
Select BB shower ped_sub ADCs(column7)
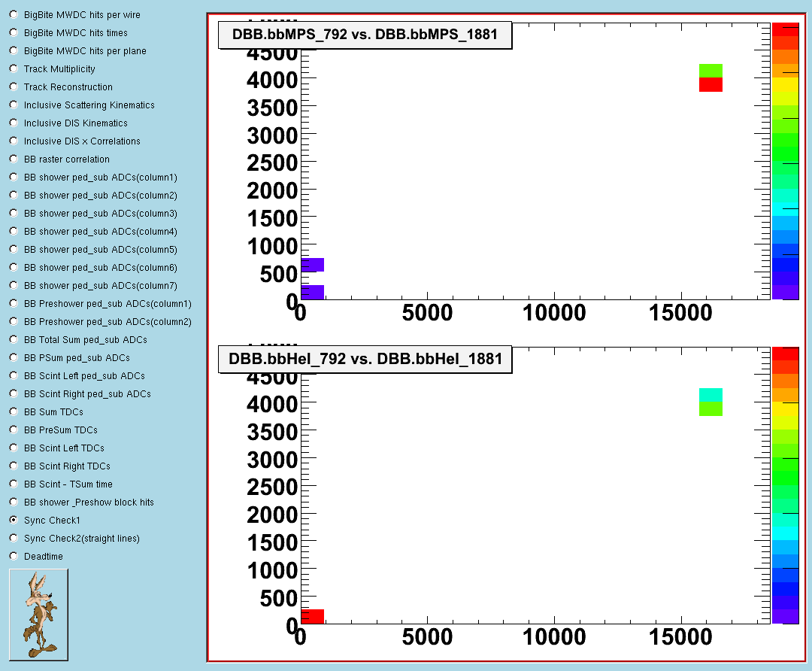(14, 286)
